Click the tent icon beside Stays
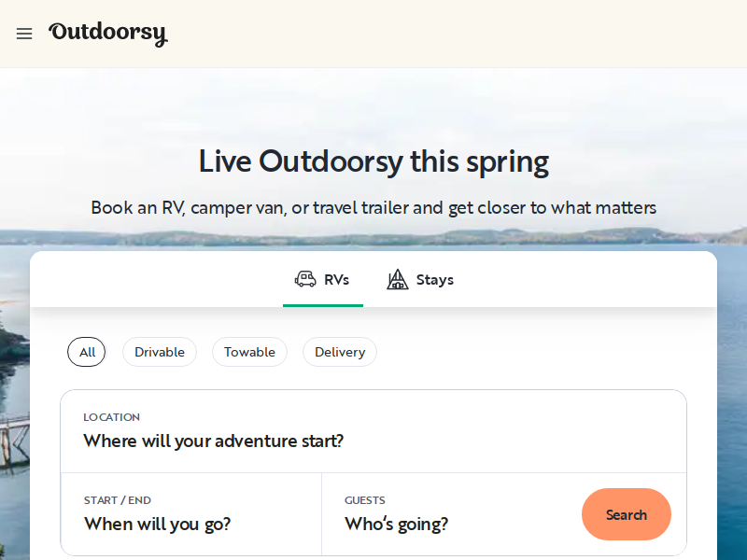 point(398,279)
